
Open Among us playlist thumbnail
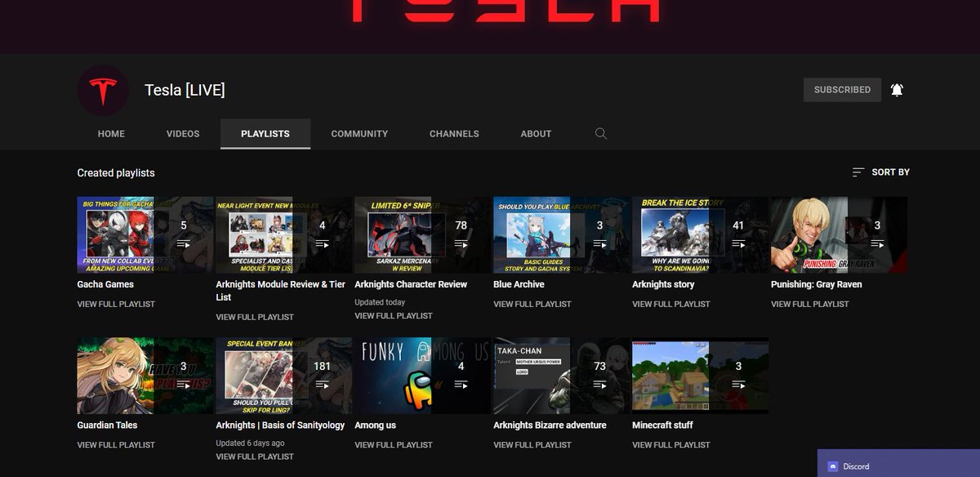[x=423, y=376]
